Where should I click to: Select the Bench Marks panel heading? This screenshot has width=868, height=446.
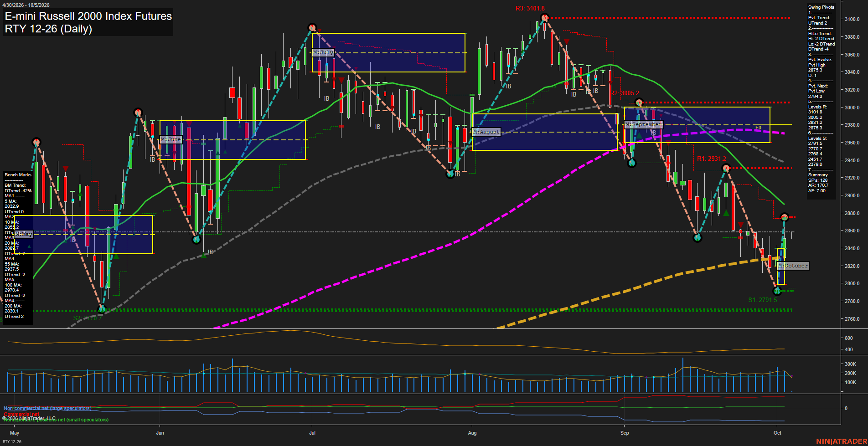pos(18,175)
